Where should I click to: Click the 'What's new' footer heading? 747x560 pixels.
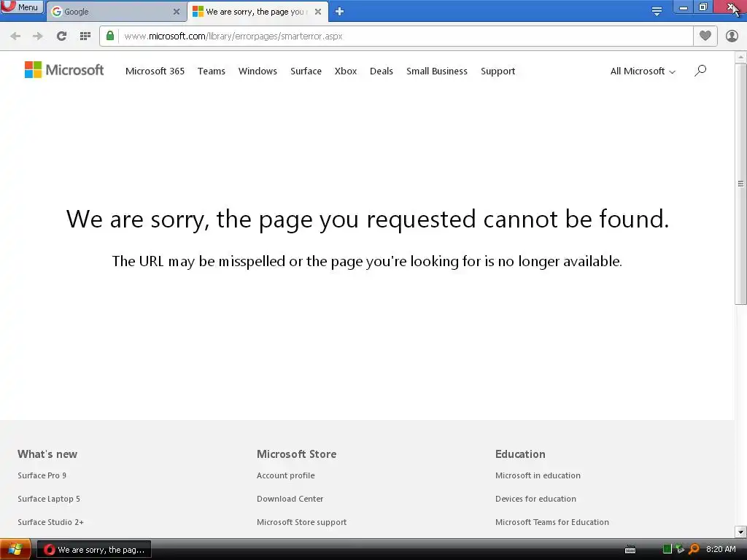coord(47,454)
